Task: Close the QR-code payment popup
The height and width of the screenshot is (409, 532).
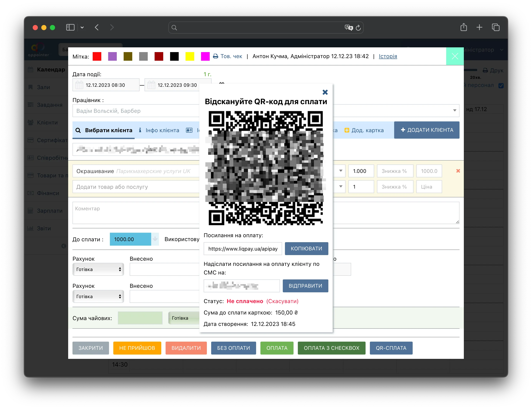Action: coord(325,92)
